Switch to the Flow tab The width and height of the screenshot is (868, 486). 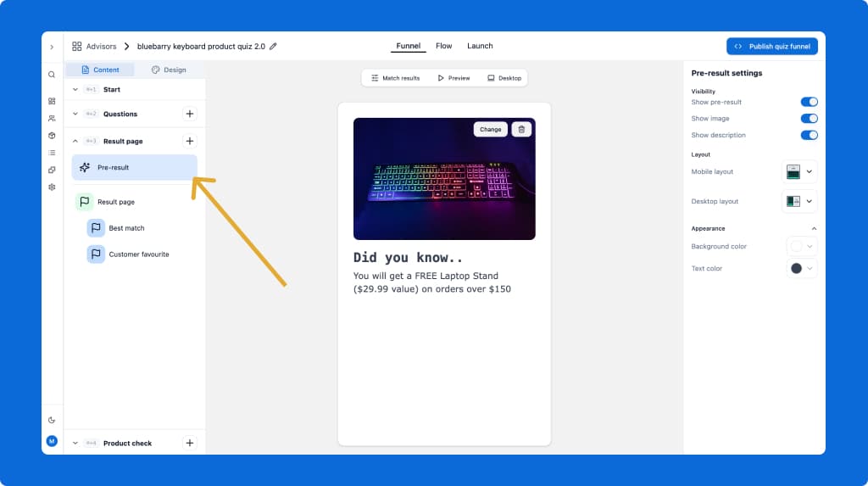pos(443,46)
